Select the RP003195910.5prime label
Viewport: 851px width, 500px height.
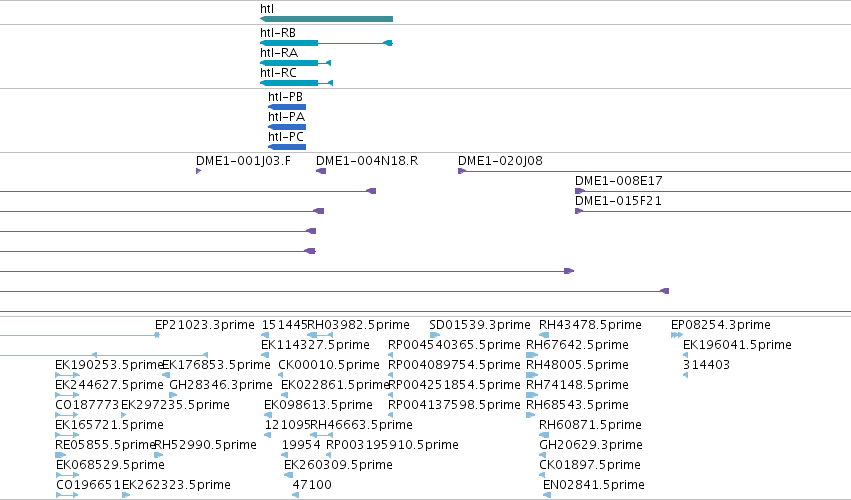coord(392,446)
